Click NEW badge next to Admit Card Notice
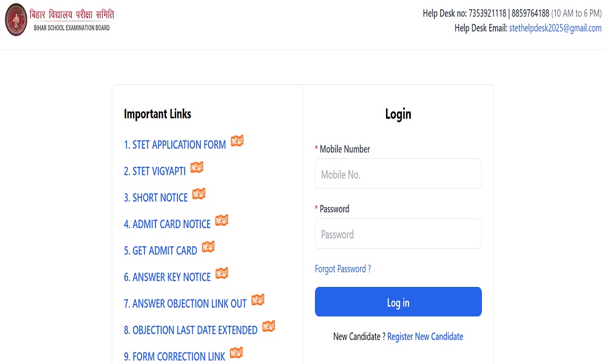The height and width of the screenshot is (364, 607). pyautogui.click(x=222, y=221)
